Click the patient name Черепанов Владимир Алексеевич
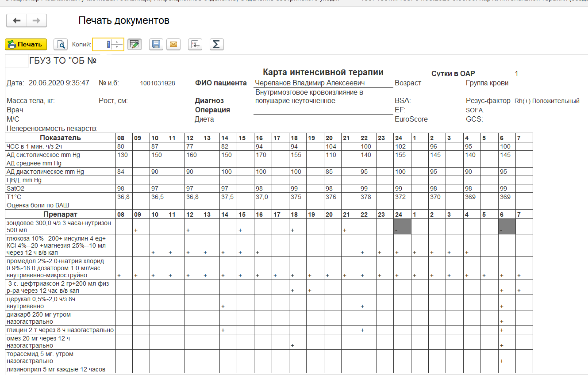 pos(310,83)
